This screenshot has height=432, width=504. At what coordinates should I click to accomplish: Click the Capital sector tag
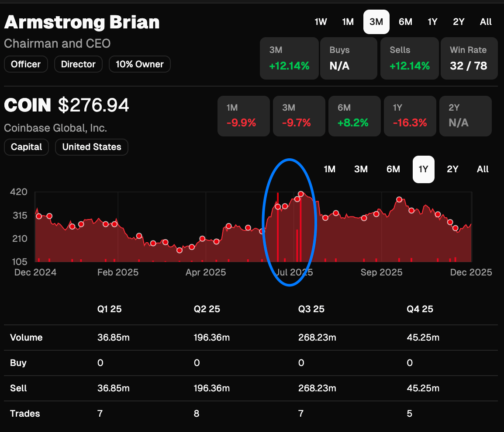click(26, 147)
